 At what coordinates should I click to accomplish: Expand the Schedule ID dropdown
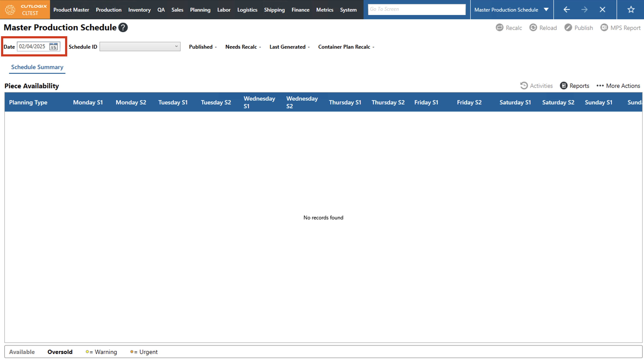tap(176, 46)
